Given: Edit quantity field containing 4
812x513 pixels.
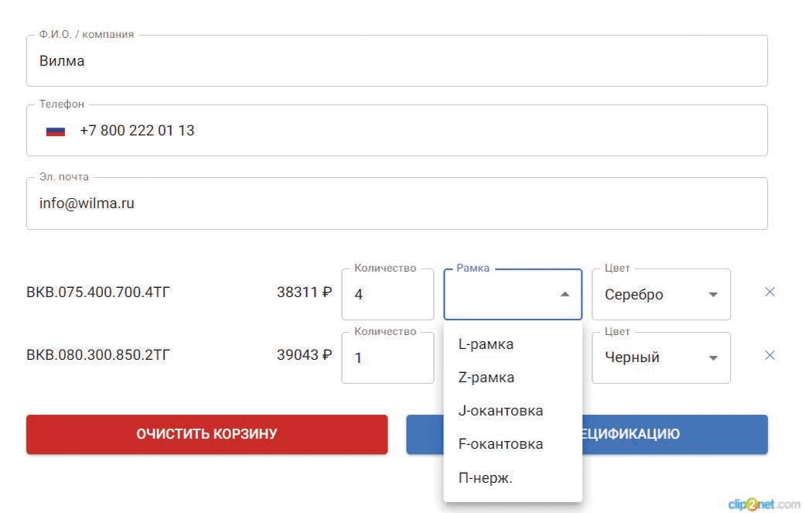Looking at the screenshot, I should coord(387,294).
